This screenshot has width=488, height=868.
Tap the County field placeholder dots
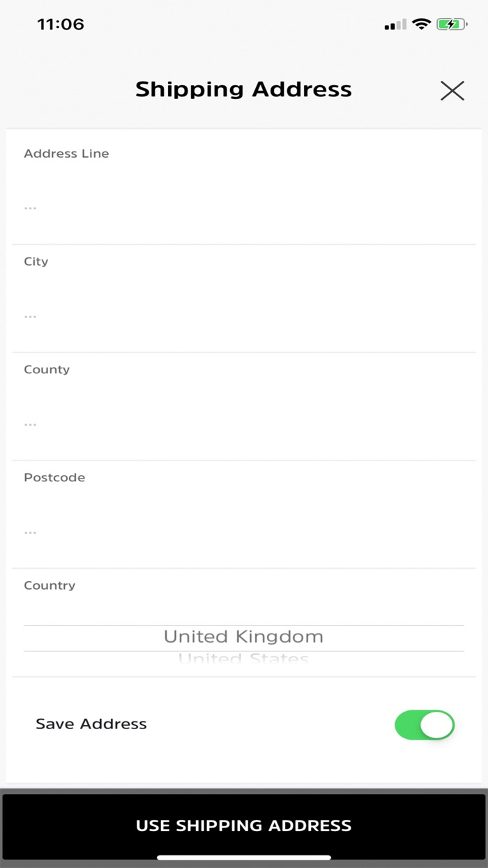30,424
